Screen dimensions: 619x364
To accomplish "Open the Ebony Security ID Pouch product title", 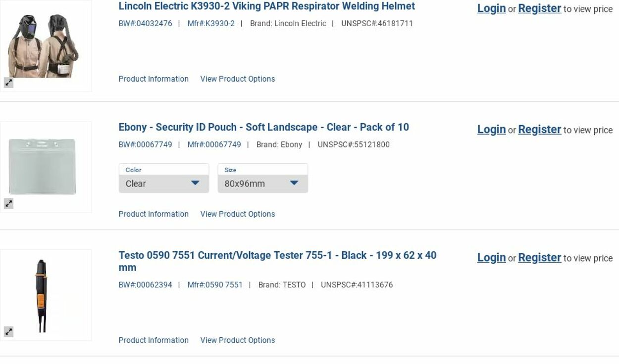I will click(263, 127).
